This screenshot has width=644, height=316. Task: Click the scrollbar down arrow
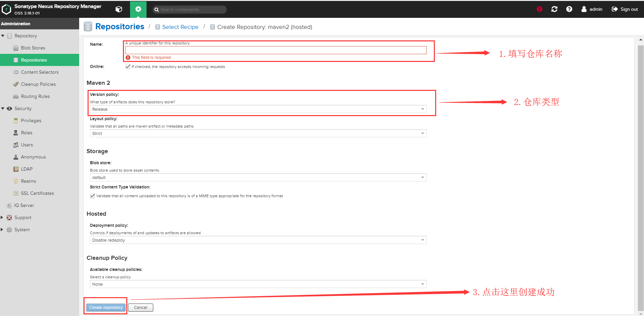[x=641, y=314]
